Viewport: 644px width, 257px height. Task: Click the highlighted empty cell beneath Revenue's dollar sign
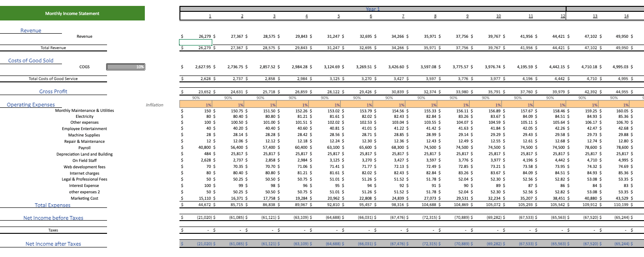click(195, 42)
